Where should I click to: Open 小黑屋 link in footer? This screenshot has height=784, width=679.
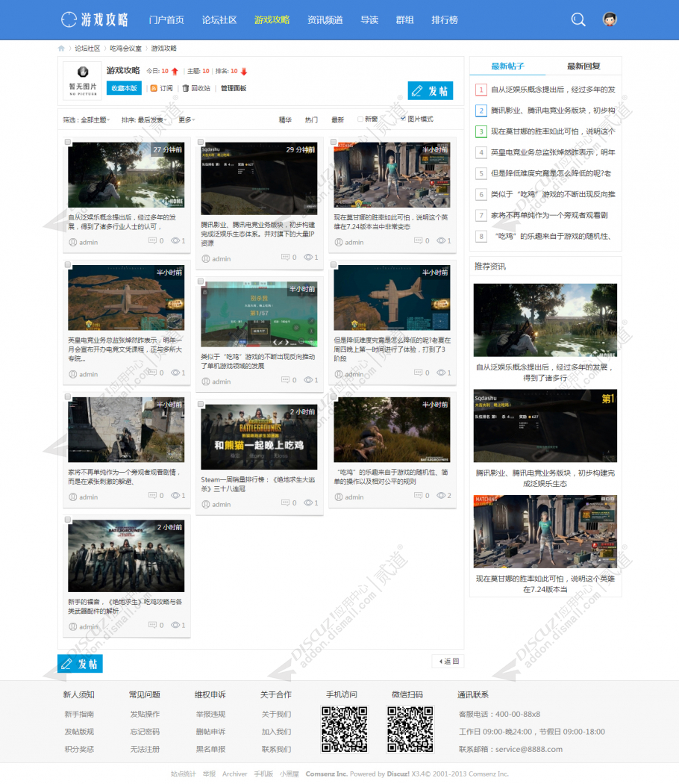[x=290, y=774]
